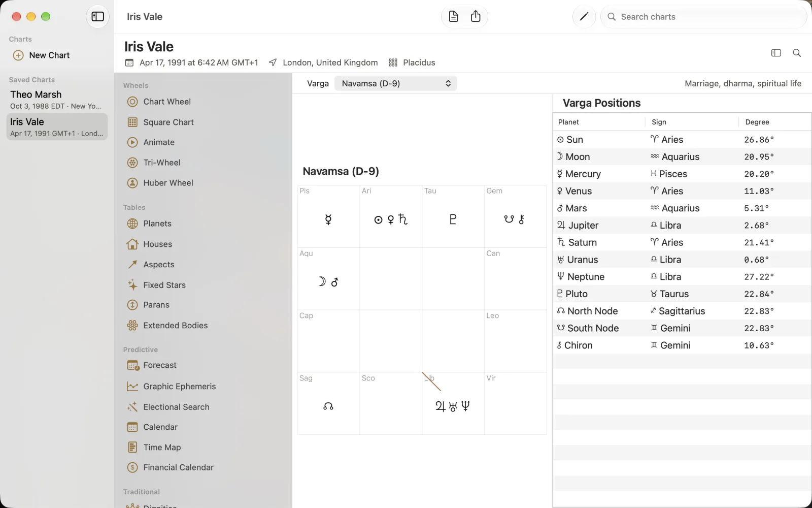Click the Placidus house system label
This screenshot has height=508, width=812.
pyautogui.click(x=419, y=62)
